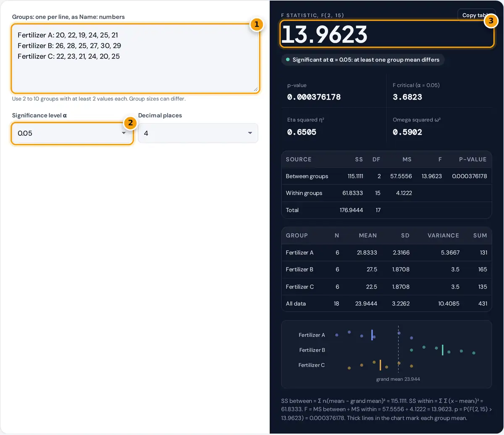Click the grand mean 23.944 chart label

pos(398,379)
